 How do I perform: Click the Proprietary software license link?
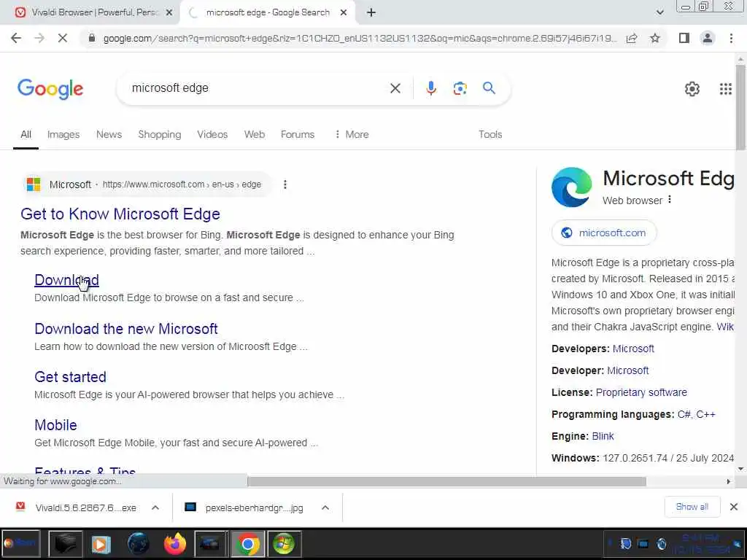[x=641, y=392]
